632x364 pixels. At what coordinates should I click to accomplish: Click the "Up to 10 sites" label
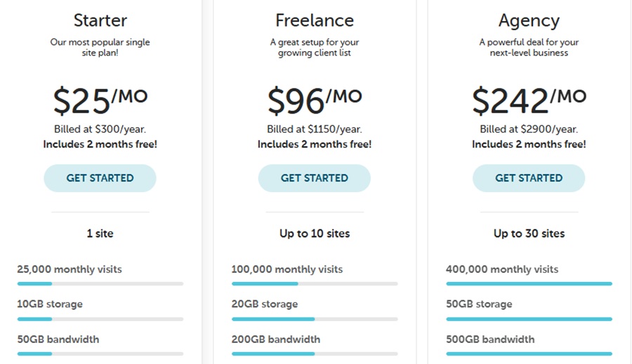[x=314, y=234]
